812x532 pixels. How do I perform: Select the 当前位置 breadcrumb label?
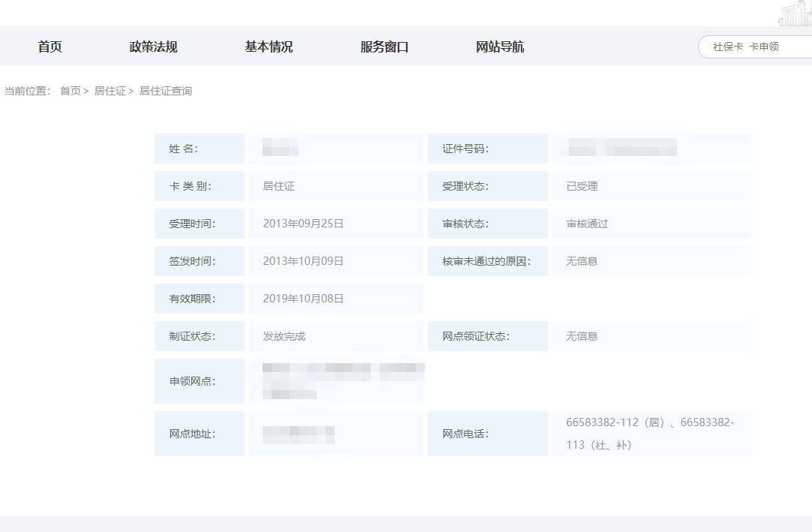tap(28, 91)
